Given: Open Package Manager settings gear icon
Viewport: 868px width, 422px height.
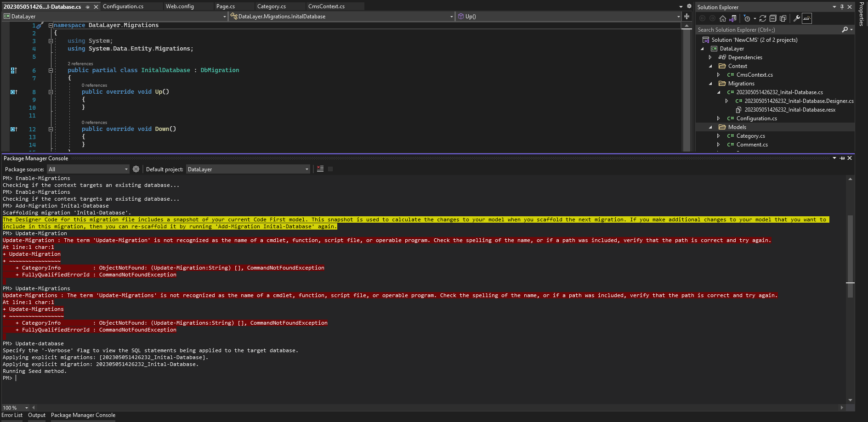Looking at the screenshot, I should (x=136, y=169).
